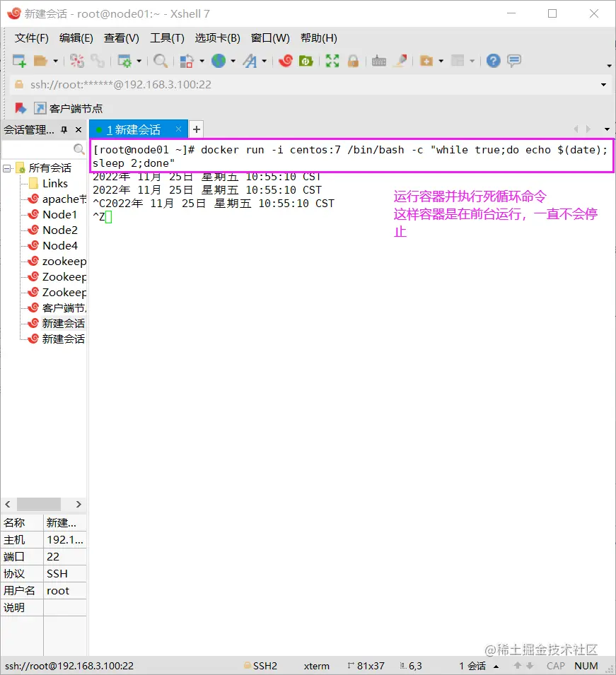Viewport: 616px width, 675px height.
Task: Click the padlock lock-screen icon
Action: 353,61
